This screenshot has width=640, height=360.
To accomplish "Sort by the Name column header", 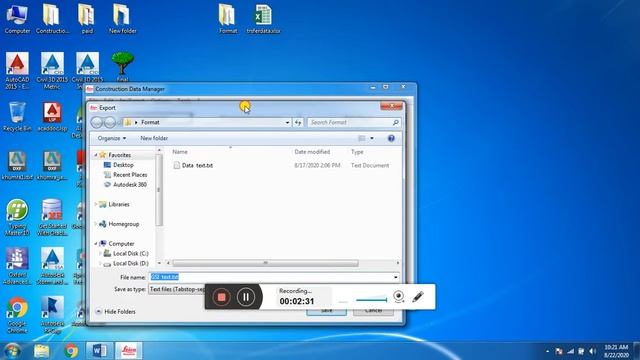I will pos(180,152).
